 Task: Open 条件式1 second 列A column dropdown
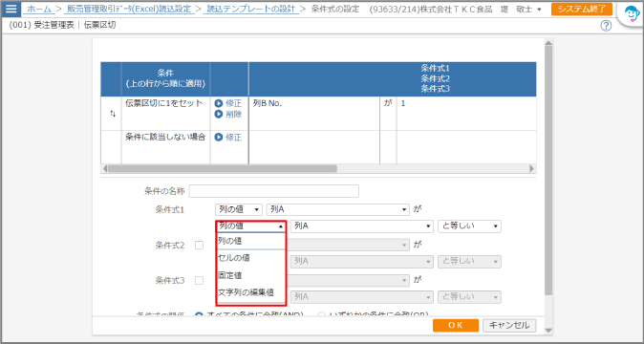[x=362, y=226]
